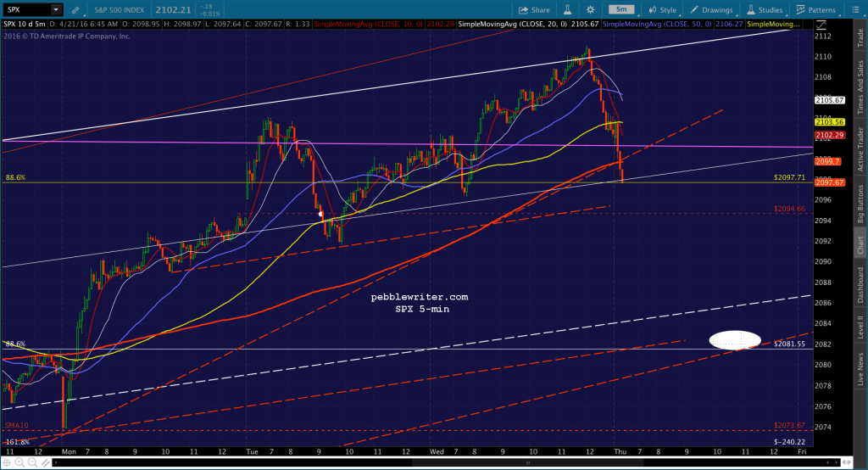The height and width of the screenshot is (470, 868).
Task: Open the Drawings menu
Action: point(712,10)
